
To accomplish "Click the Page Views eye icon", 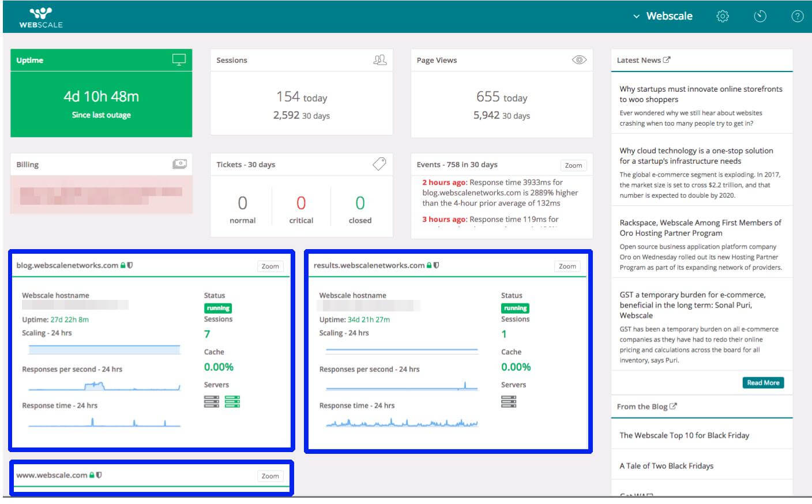I will coord(579,59).
